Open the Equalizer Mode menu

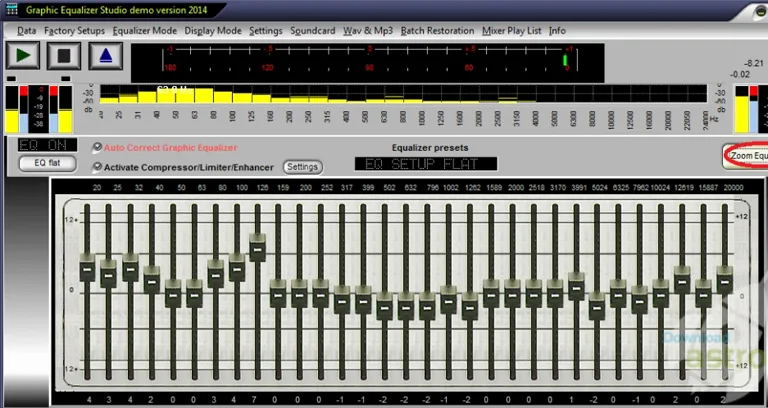click(x=144, y=31)
